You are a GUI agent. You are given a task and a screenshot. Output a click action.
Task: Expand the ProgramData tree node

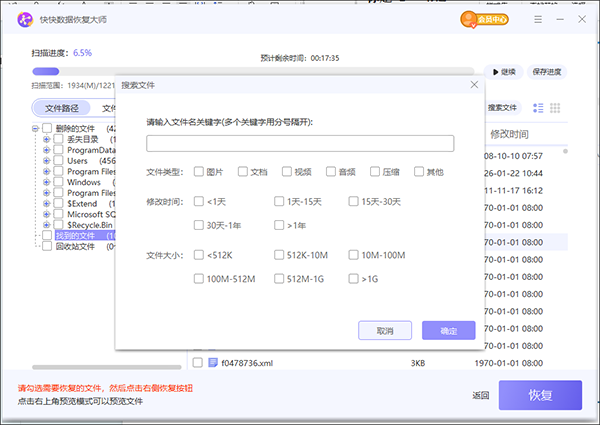point(46,150)
